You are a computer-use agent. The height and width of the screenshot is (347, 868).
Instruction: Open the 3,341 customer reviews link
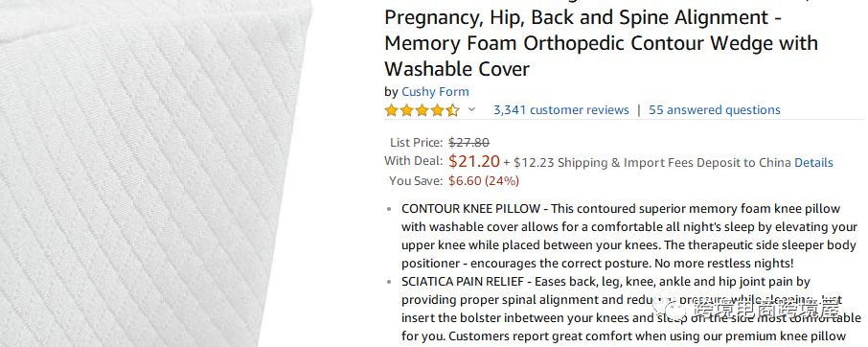560,110
